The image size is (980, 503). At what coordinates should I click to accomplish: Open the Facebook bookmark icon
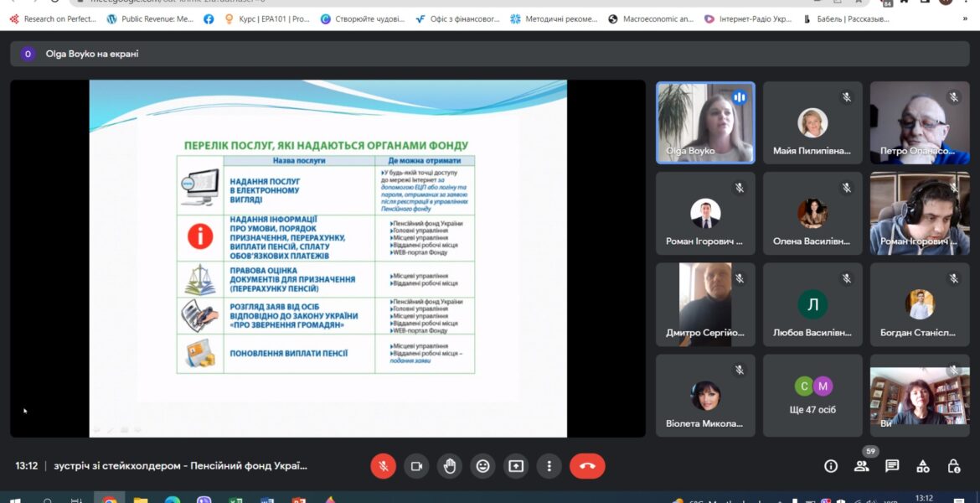tap(209, 18)
